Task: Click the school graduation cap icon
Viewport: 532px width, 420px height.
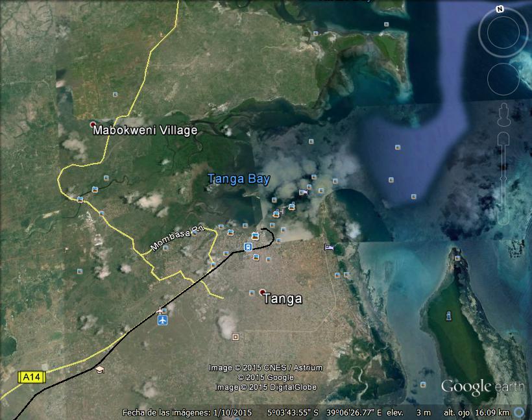Action: click(x=99, y=369)
